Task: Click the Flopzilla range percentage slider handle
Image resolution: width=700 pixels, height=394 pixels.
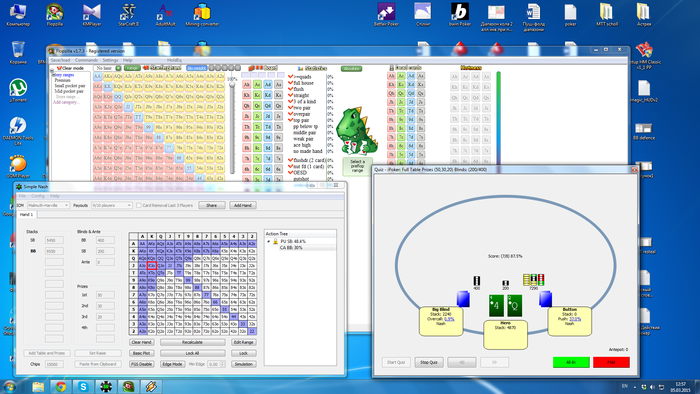Action: 232,84
